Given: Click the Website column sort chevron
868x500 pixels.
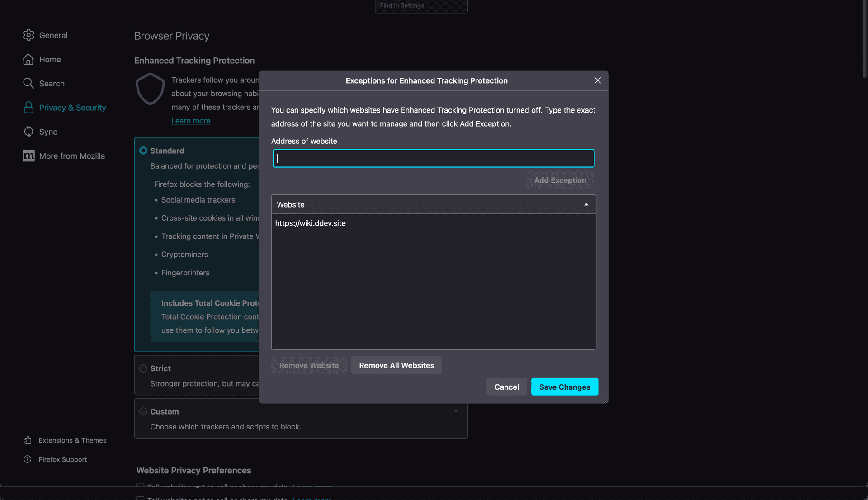Looking at the screenshot, I should tap(585, 204).
